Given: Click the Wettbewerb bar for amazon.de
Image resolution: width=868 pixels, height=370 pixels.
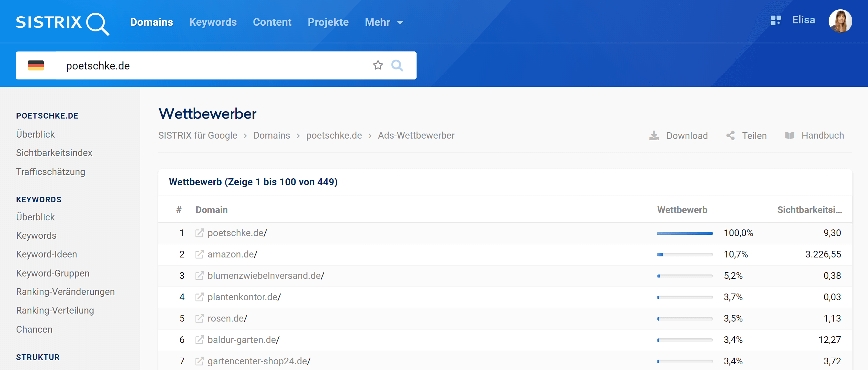Looking at the screenshot, I should pyautogui.click(x=684, y=254).
